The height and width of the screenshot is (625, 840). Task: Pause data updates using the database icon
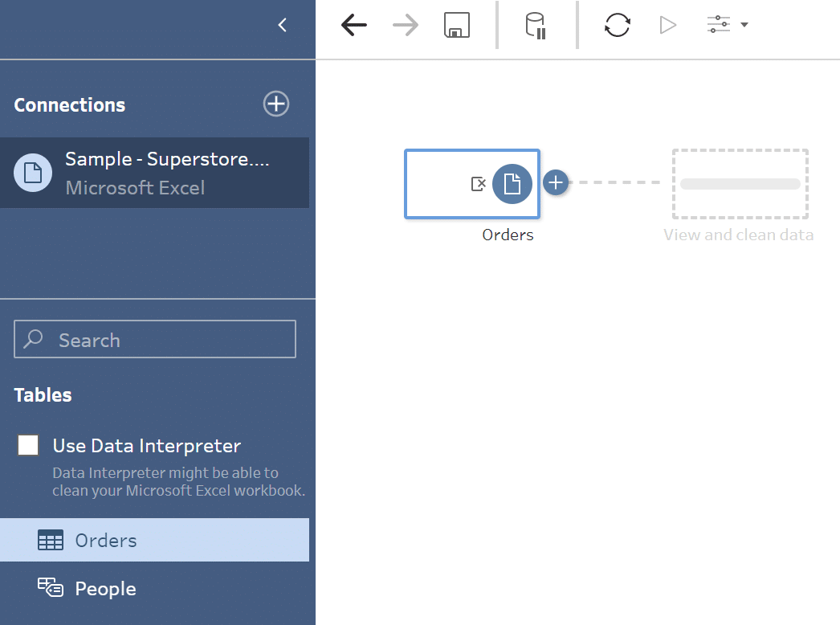click(534, 24)
